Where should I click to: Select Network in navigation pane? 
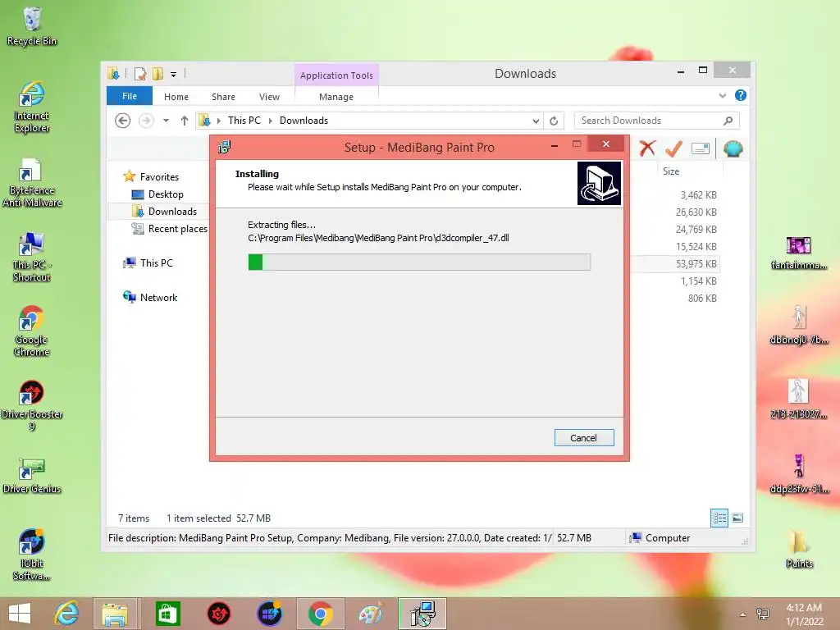pyautogui.click(x=158, y=297)
